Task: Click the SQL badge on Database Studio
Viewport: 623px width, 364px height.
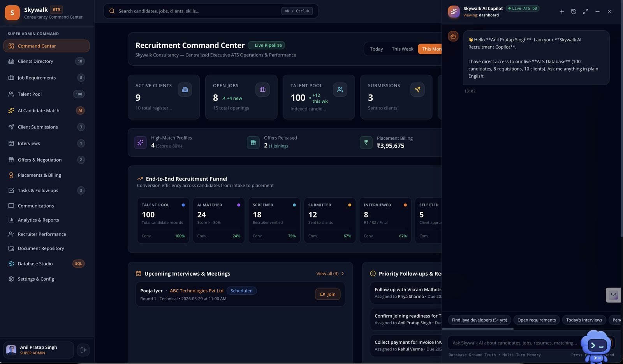Action: pyautogui.click(x=79, y=264)
